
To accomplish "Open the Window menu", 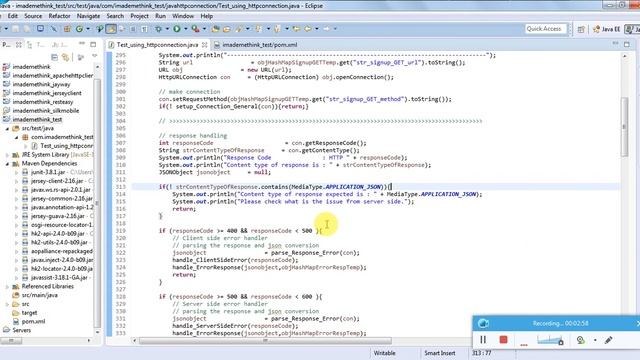I will (183, 16).
